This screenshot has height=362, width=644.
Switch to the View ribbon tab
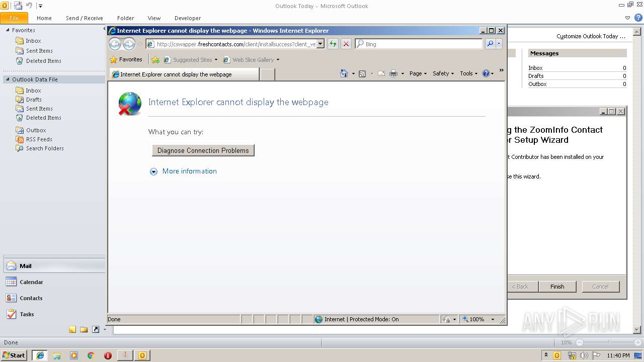pyautogui.click(x=154, y=18)
